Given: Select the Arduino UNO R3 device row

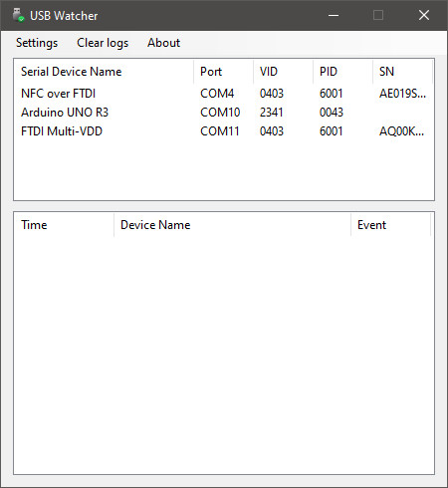Looking at the screenshot, I should point(224,113).
